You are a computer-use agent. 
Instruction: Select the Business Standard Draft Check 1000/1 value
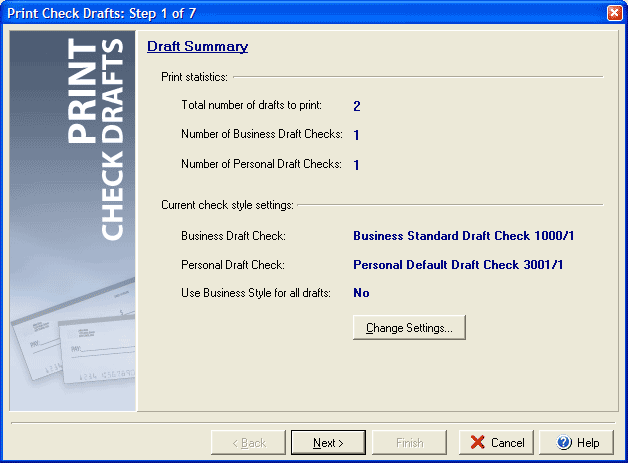[464, 237]
